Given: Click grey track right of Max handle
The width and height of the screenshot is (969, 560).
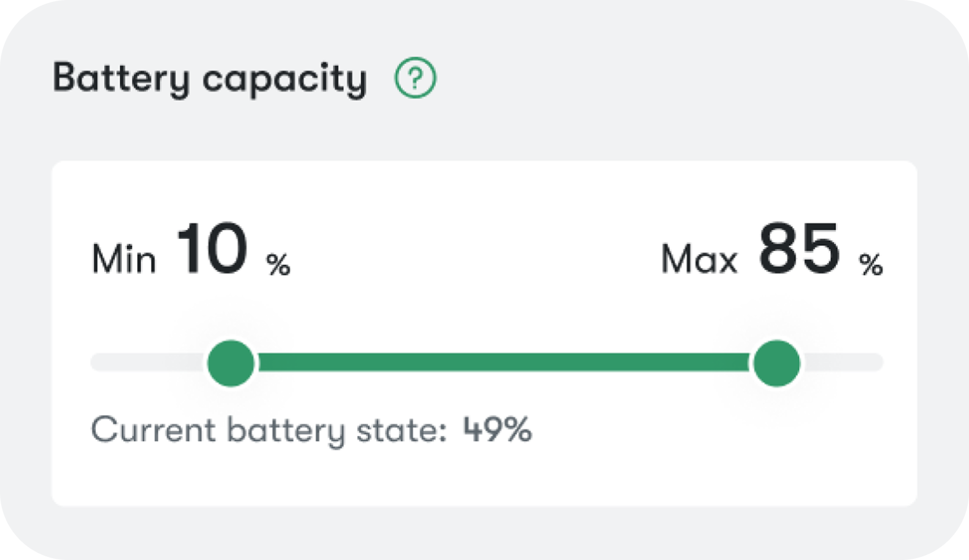Looking at the screenshot, I should point(842,363).
